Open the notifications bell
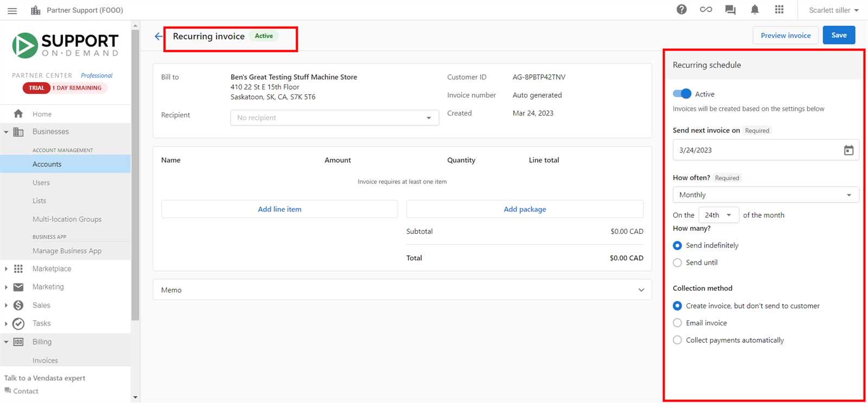Viewport: 868px width, 403px height. coord(755,9)
